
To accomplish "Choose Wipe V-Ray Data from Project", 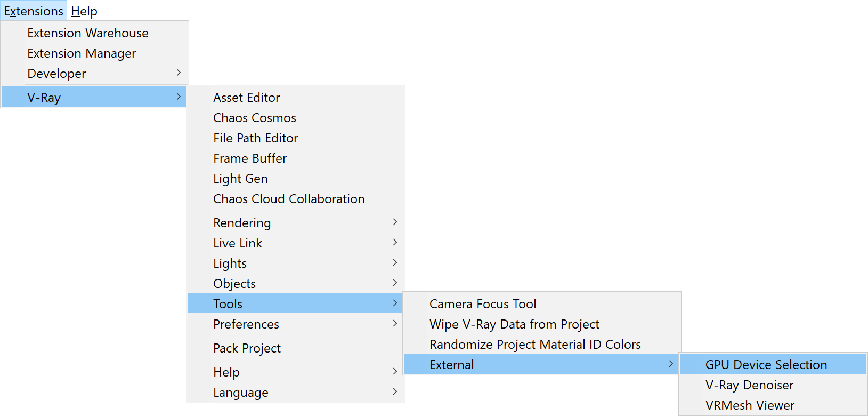I will coord(542,324).
